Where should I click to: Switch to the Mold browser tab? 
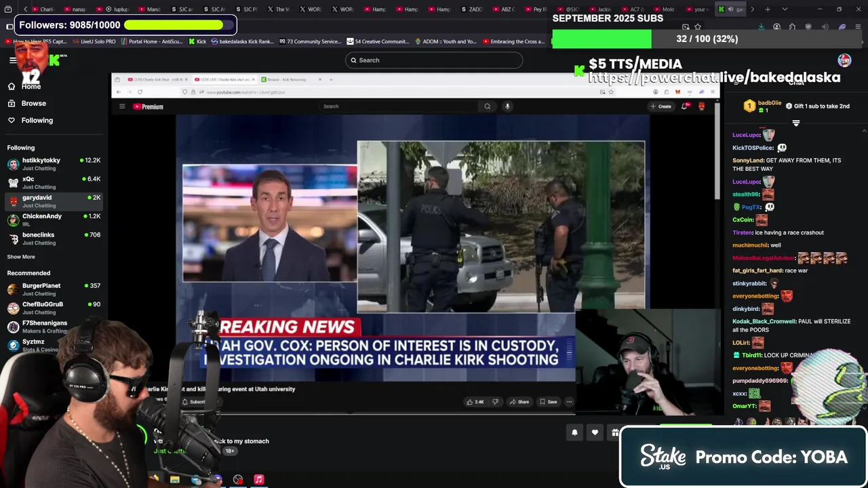665,9
